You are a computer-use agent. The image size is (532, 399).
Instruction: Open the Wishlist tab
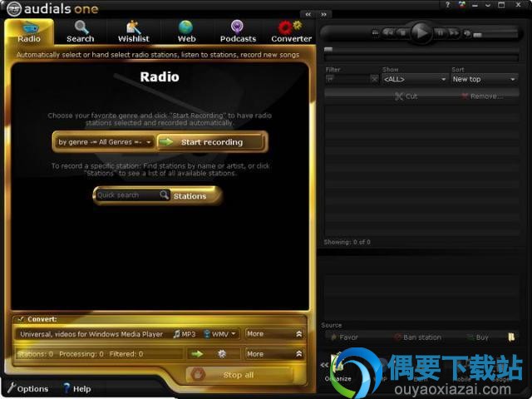tap(133, 32)
